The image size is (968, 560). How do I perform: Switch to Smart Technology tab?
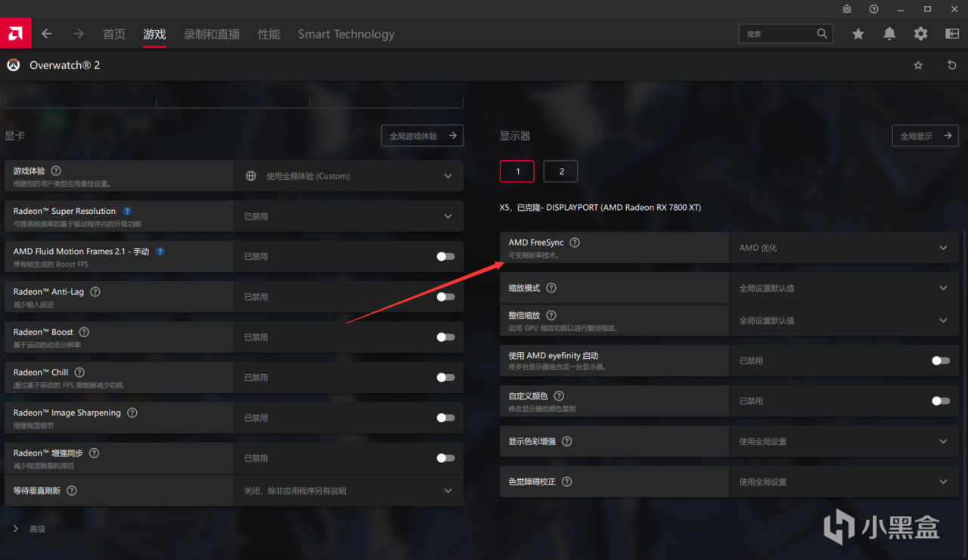pos(346,34)
